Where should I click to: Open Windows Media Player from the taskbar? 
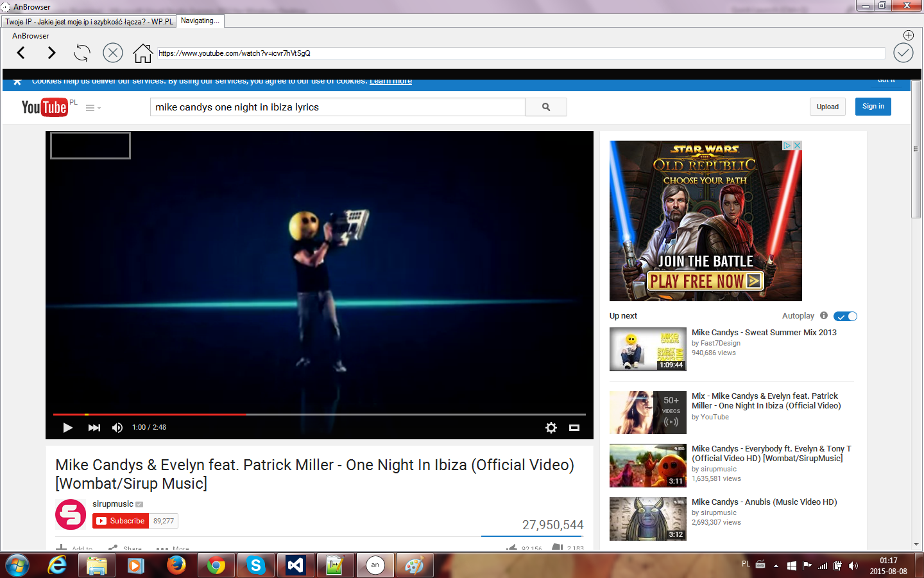point(135,565)
